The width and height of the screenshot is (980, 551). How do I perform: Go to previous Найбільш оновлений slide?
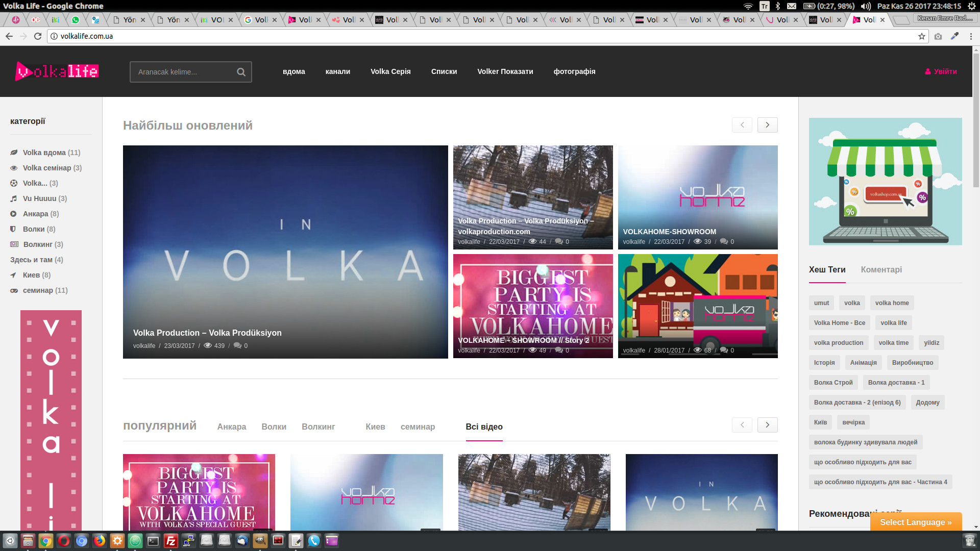click(742, 125)
